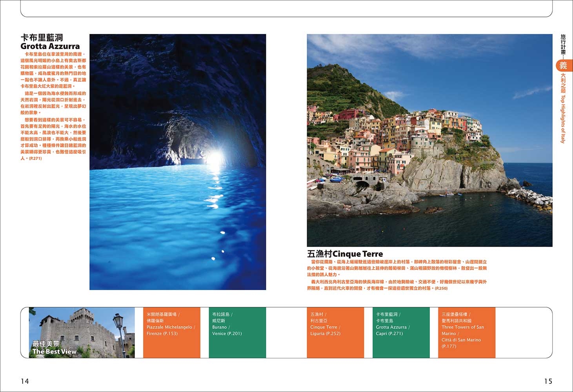The height and width of the screenshot is (392, 573).
Task: Select the orange Piazzale Michelangelo Firenze box
Action: (x=171, y=332)
